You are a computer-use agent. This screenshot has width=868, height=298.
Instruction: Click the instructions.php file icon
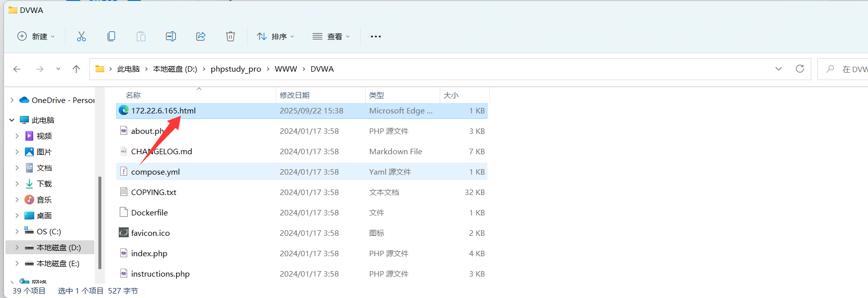click(x=124, y=274)
